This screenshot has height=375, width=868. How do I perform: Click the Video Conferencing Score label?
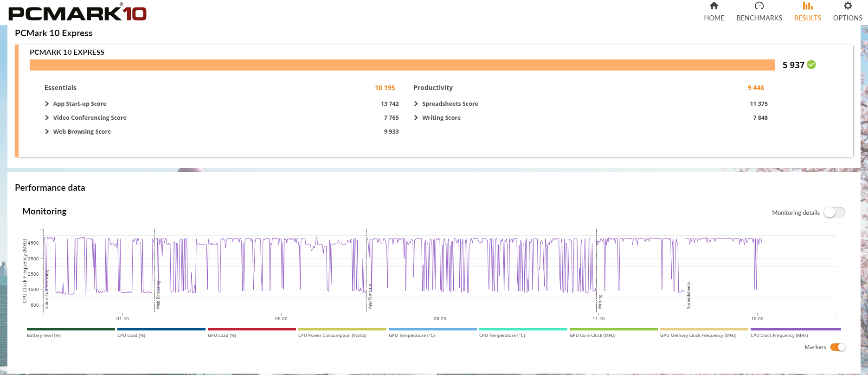(90, 118)
